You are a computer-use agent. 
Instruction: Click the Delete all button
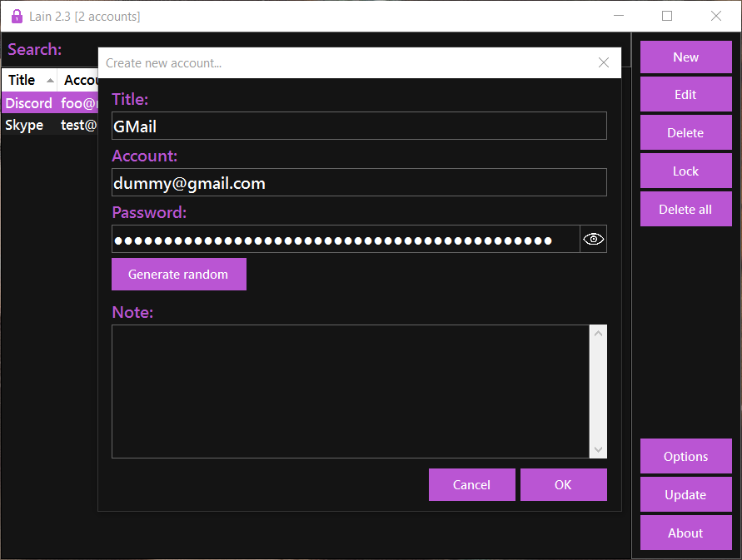click(x=685, y=209)
